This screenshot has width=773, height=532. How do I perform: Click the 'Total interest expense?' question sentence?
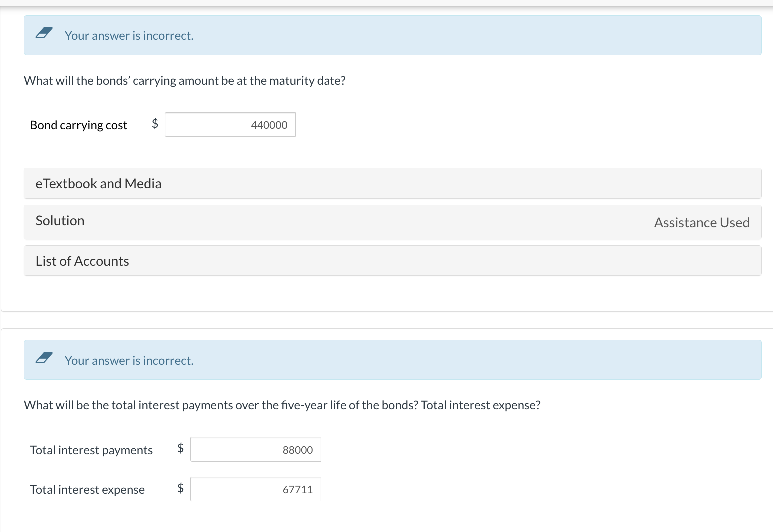[480, 405]
